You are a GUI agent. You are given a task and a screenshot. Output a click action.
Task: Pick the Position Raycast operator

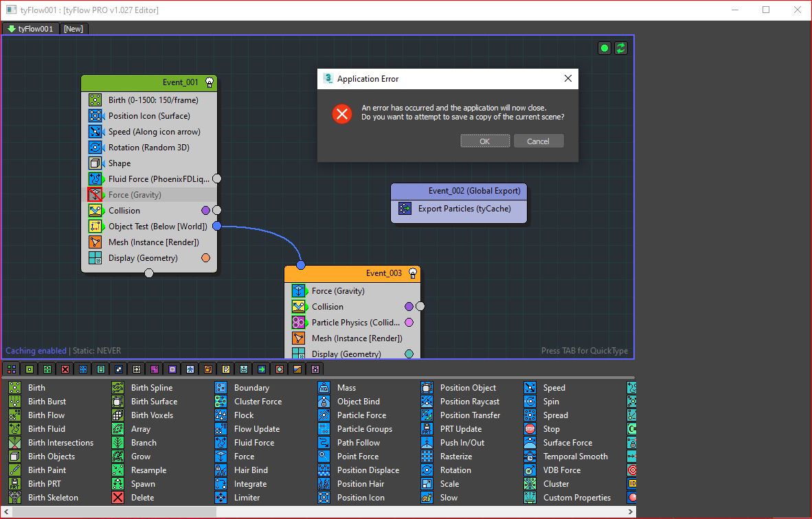click(x=460, y=401)
